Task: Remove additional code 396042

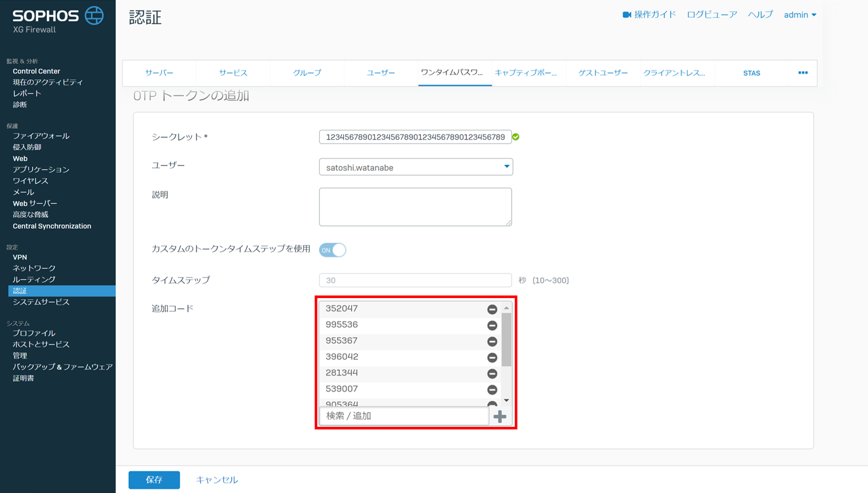Action: [492, 358]
